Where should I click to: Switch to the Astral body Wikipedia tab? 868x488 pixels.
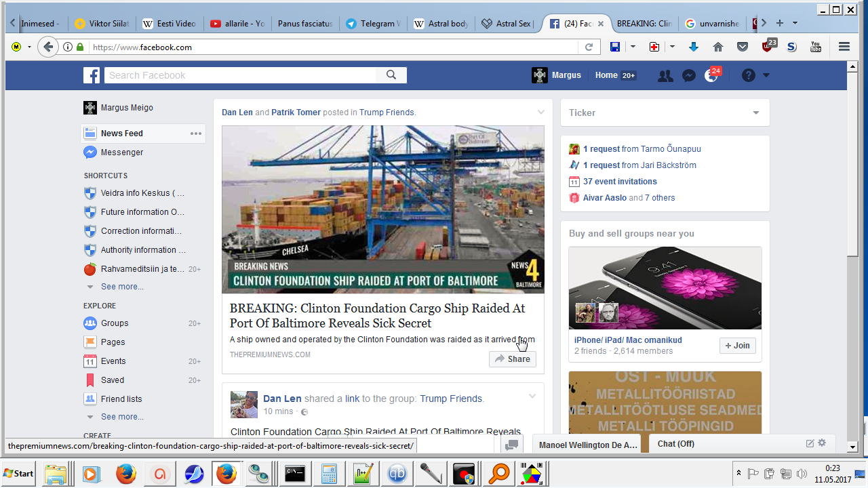click(441, 24)
